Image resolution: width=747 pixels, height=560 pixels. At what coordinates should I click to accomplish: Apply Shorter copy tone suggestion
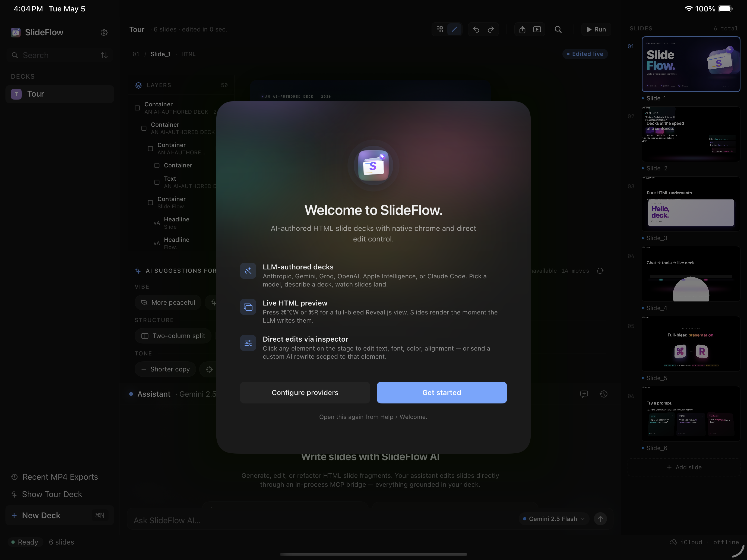[x=165, y=369]
